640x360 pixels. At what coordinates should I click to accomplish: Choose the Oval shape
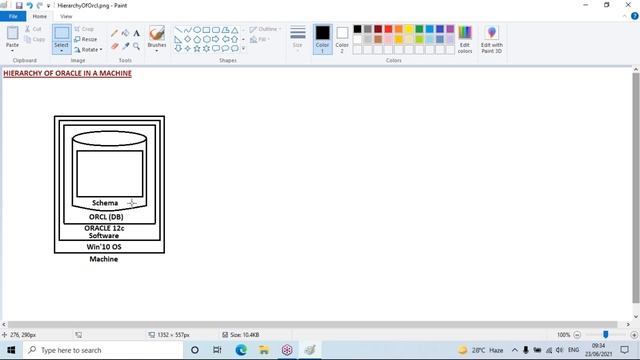[197, 30]
